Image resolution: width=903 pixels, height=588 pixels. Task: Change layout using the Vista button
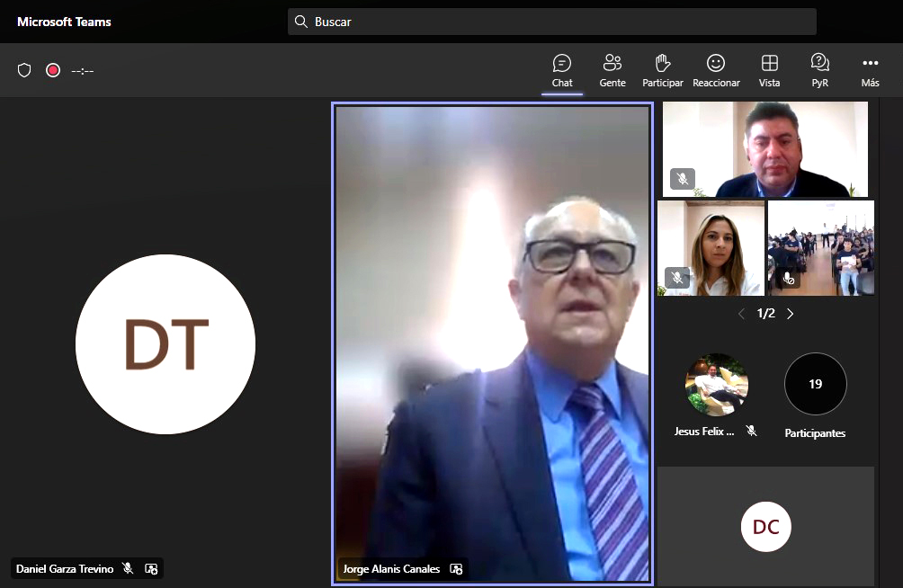pos(769,70)
